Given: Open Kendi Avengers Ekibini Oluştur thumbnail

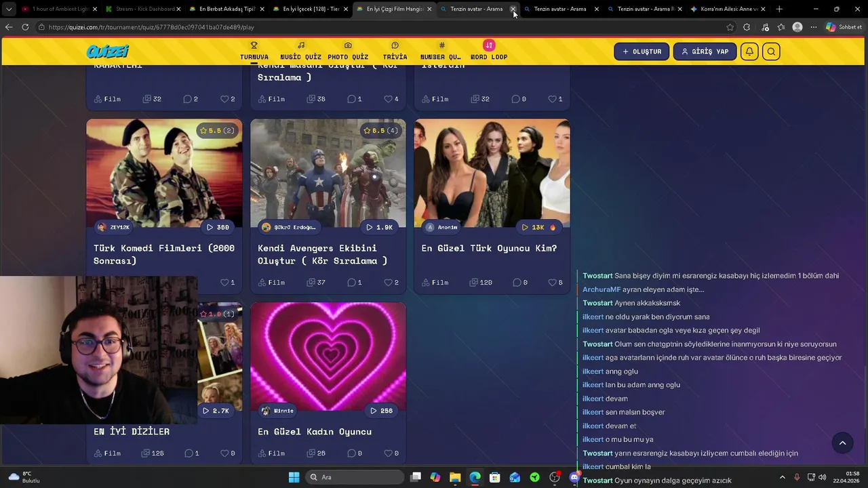Looking at the screenshot, I should point(328,173).
